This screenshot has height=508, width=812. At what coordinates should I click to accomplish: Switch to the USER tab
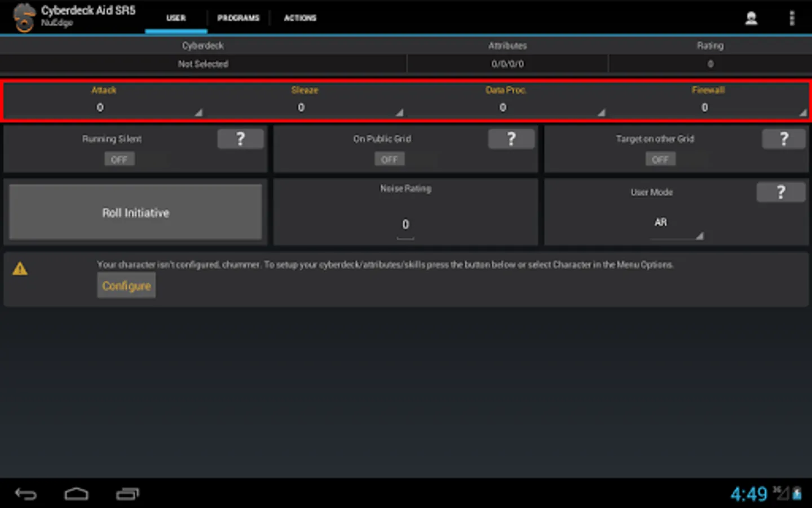(x=176, y=18)
